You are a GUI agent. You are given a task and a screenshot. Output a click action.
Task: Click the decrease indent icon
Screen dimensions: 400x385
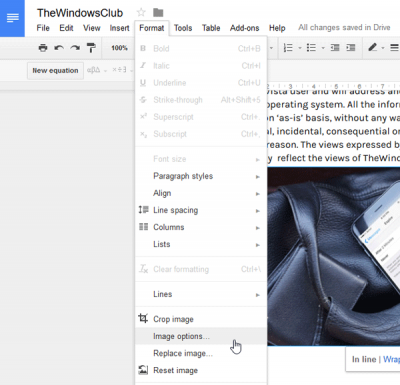pos(335,48)
